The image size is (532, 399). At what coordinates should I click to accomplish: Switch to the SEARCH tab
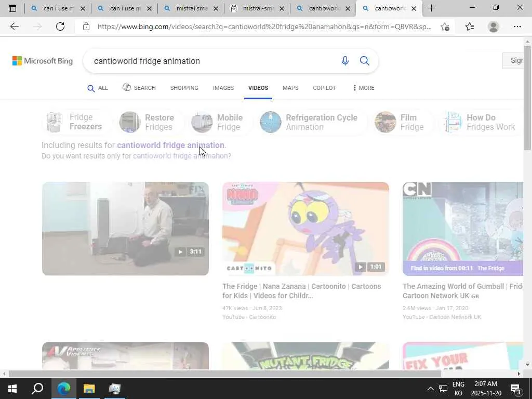[x=139, y=88]
